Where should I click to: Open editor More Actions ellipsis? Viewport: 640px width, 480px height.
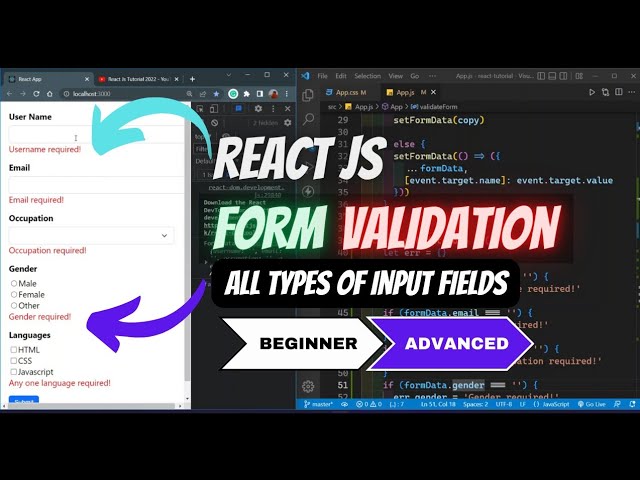pos(632,92)
